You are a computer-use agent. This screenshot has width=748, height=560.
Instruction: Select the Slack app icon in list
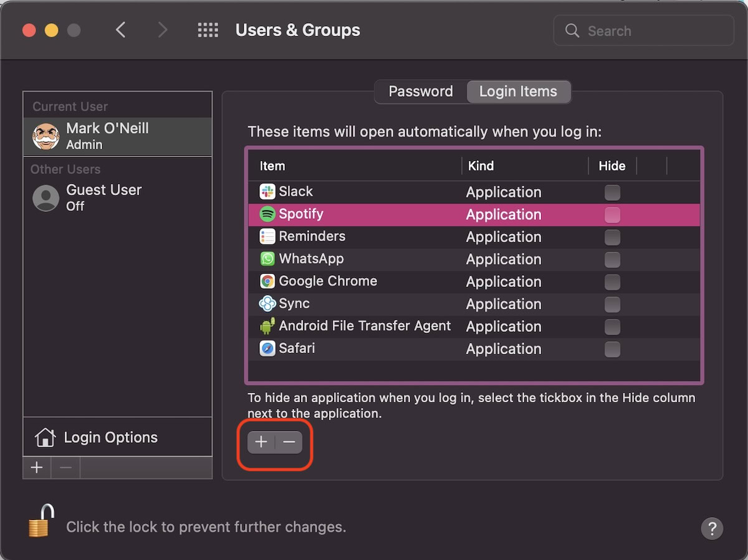[x=267, y=191]
